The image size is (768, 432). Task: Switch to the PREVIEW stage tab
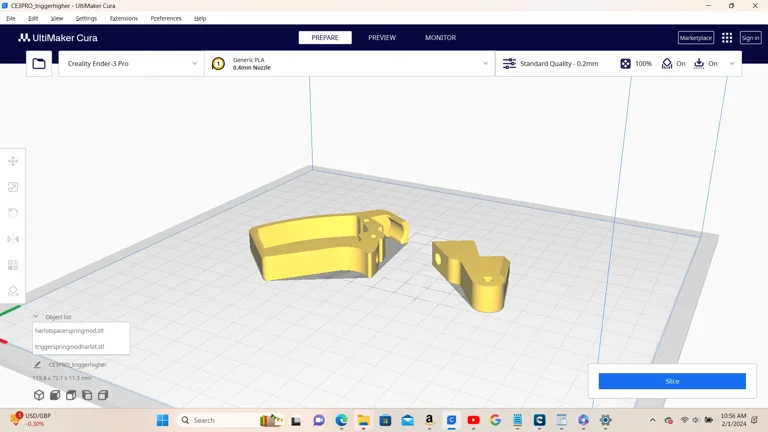(382, 38)
